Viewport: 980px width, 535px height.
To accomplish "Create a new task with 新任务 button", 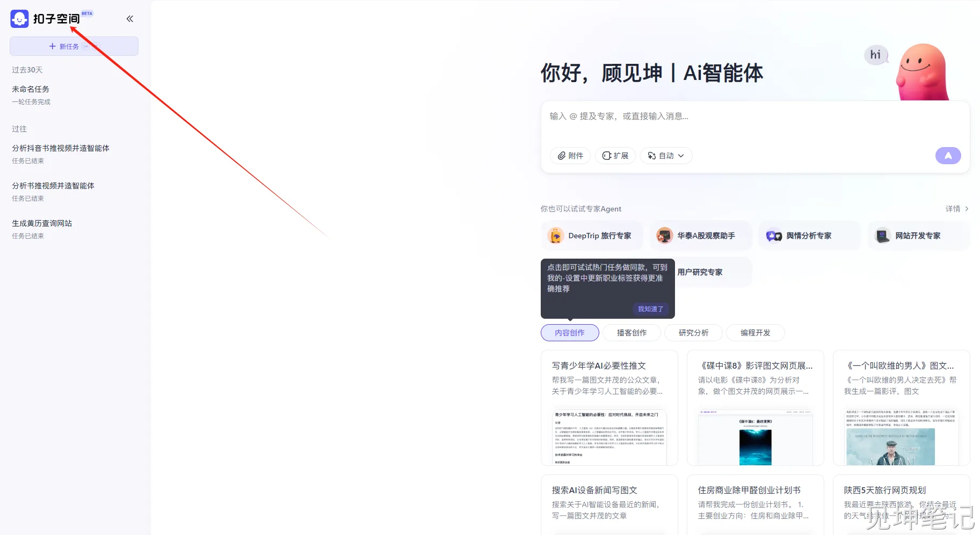I will point(74,47).
